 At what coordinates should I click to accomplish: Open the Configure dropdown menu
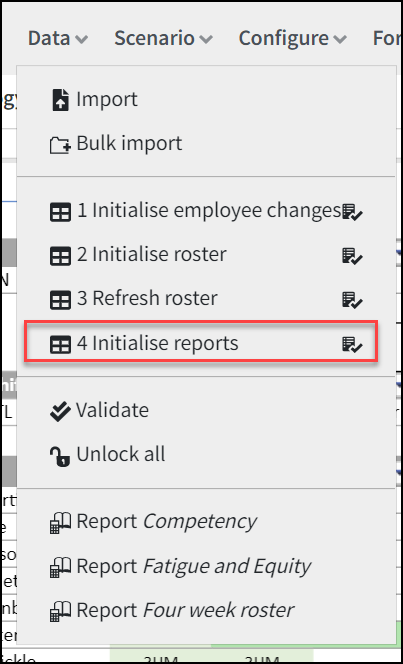tap(293, 39)
